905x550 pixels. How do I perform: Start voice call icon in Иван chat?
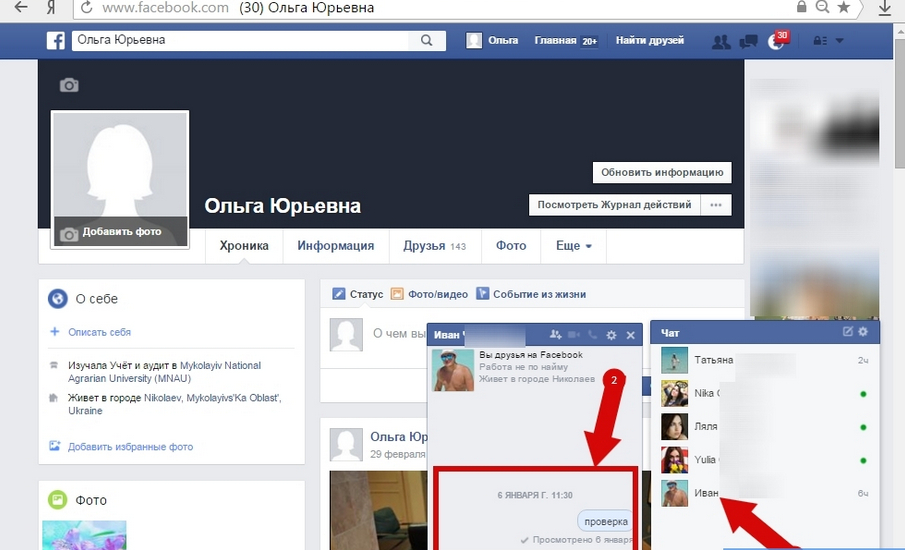tap(592, 334)
